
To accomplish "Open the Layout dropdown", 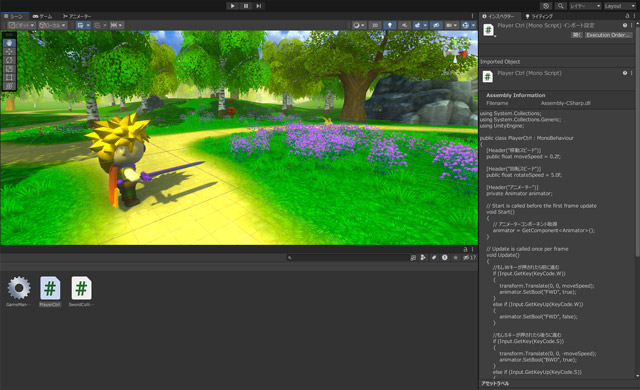I will click(x=619, y=6).
